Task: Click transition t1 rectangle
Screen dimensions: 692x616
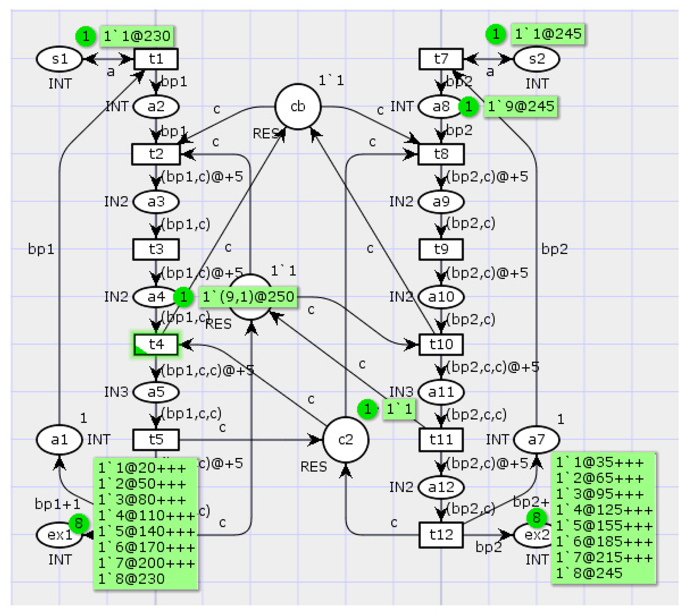Action: pyautogui.click(x=156, y=59)
